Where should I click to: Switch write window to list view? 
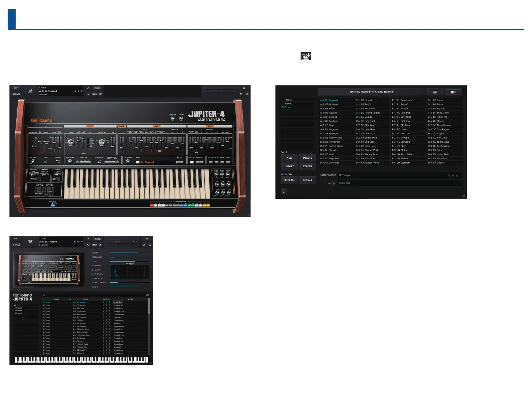pos(435,92)
